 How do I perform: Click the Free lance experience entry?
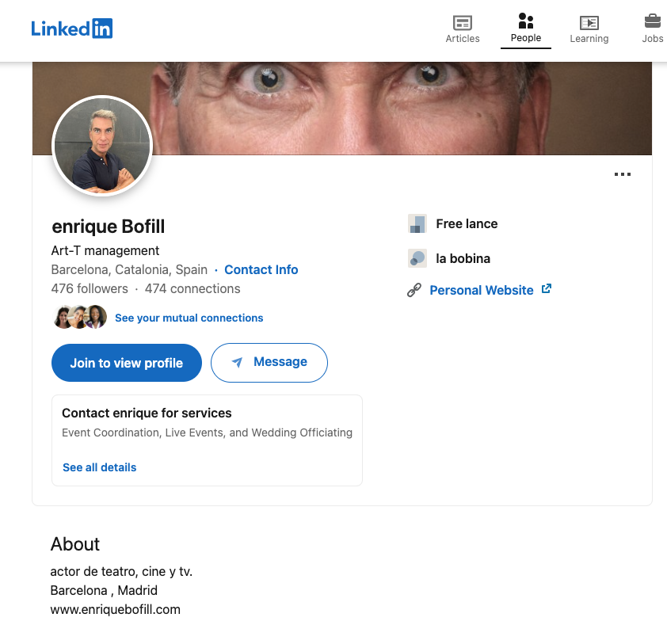pyautogui.click(x=467, y=224)
